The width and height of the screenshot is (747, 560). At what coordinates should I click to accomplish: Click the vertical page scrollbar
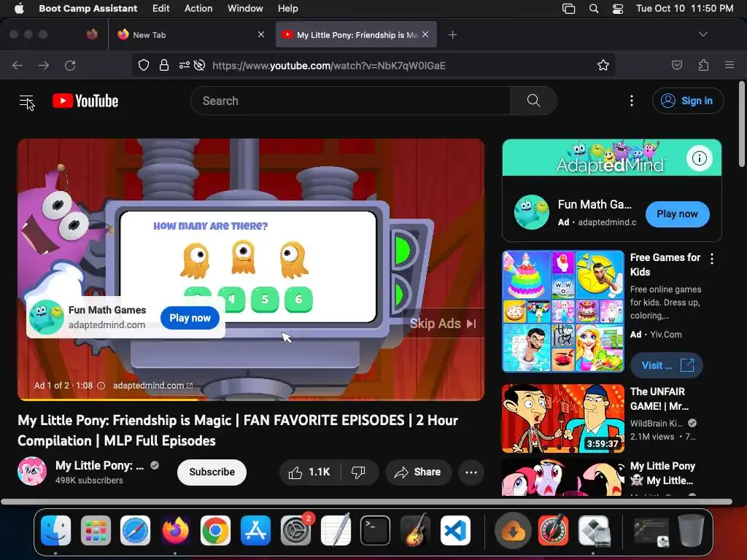tap(742, 124)
